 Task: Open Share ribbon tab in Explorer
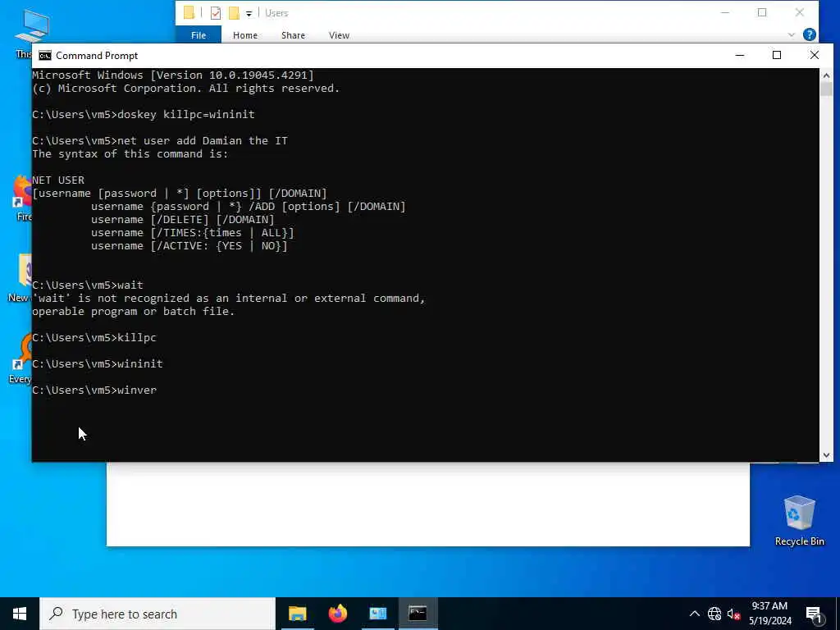[293, 34]
